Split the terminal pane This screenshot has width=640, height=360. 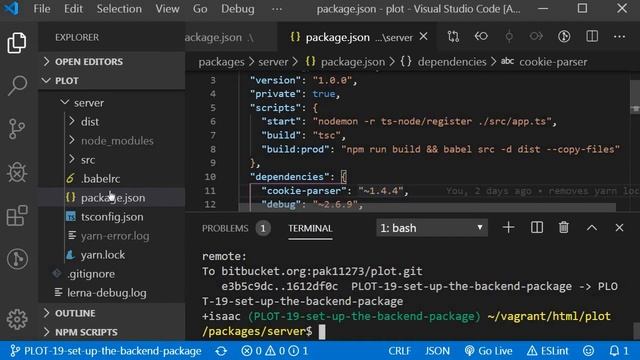[537, 227]
